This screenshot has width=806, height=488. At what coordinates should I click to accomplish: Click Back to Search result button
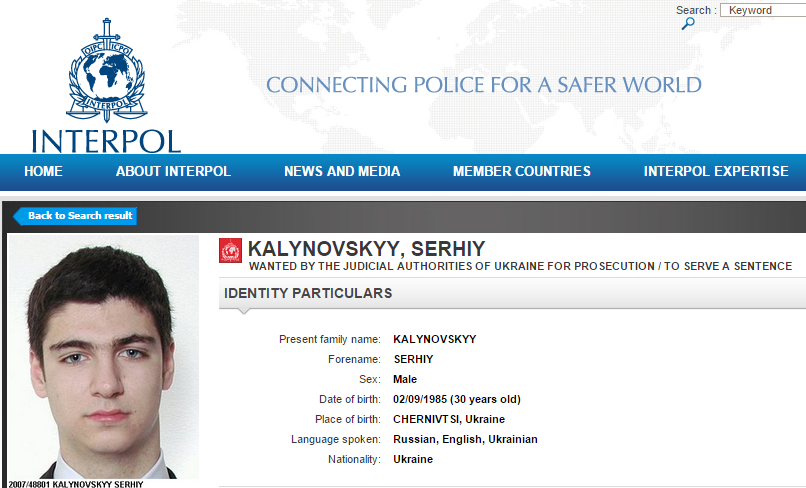pyautogui.click(x=75, y=216)
